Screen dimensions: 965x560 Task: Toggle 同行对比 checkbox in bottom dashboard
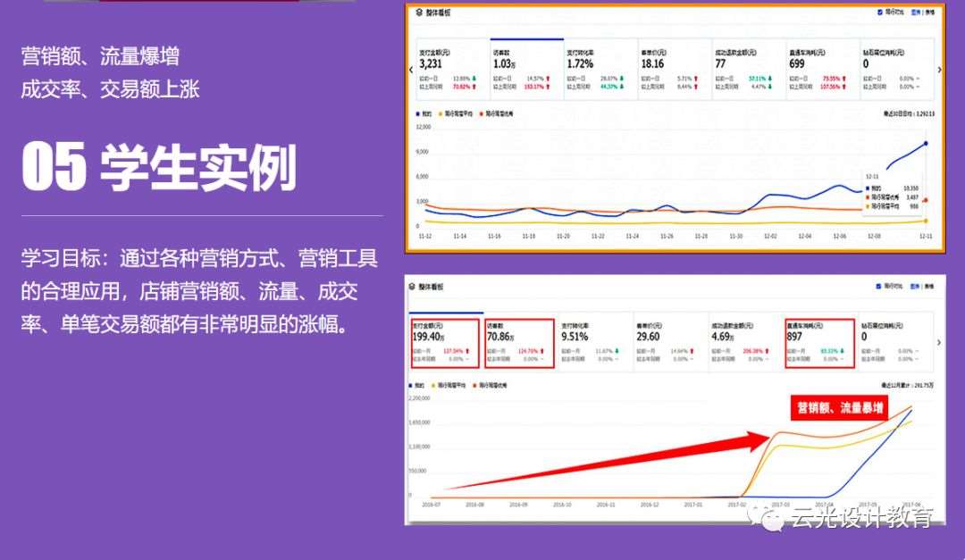point(877,286)
